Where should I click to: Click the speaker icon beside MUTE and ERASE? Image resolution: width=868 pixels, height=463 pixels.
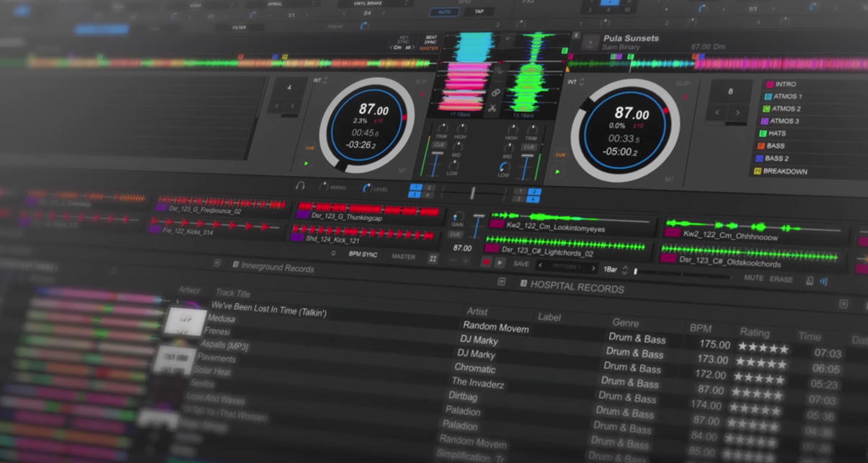coord(823,281)
